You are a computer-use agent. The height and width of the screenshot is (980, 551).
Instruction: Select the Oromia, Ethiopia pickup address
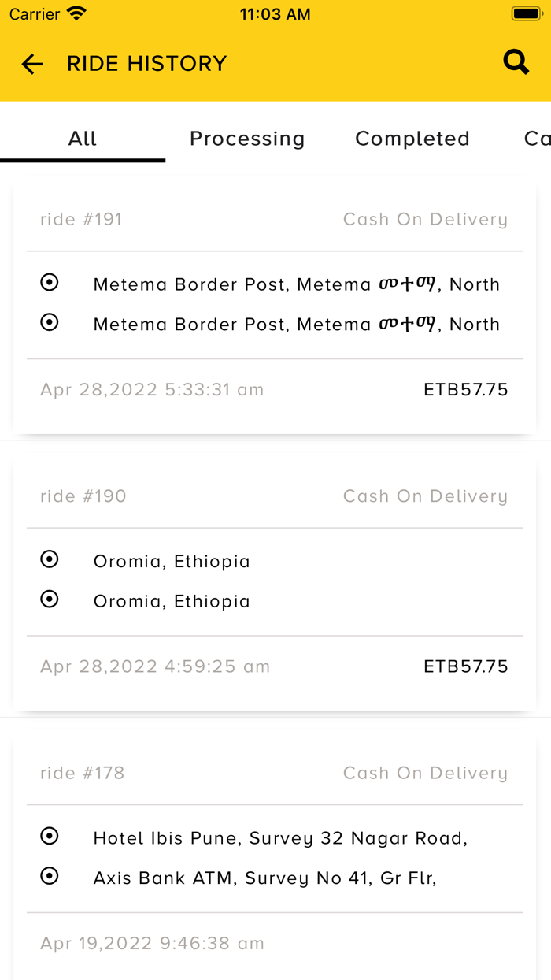pos(172,561)
